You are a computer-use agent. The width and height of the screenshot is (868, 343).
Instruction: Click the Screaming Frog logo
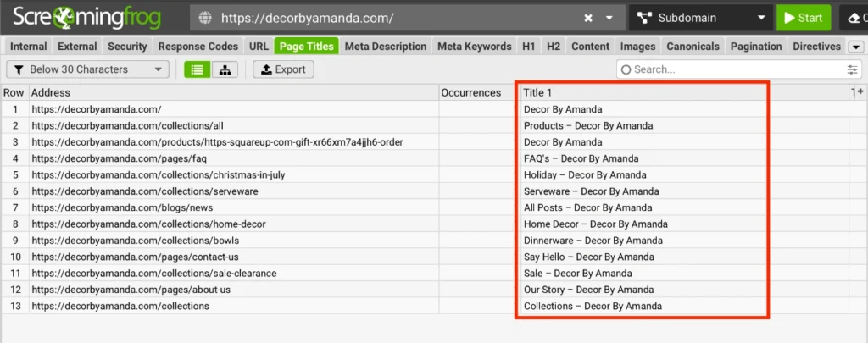coord(90,17)
